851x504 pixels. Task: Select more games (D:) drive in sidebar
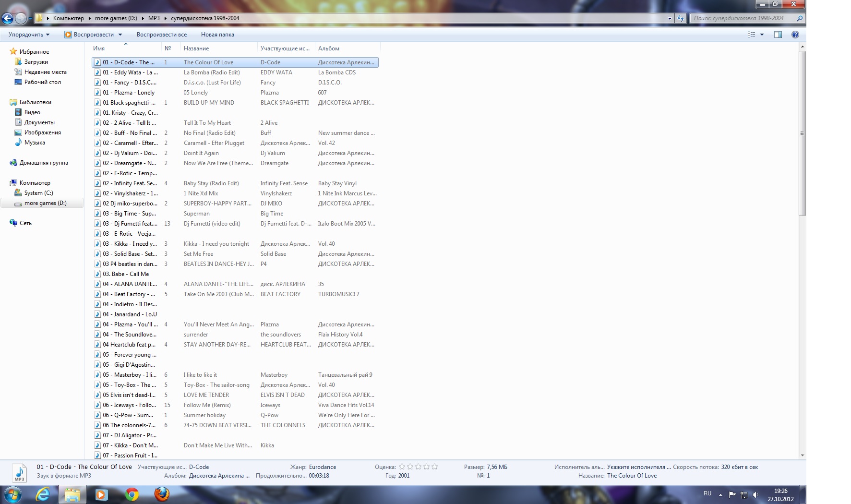[x=46, y=203]
